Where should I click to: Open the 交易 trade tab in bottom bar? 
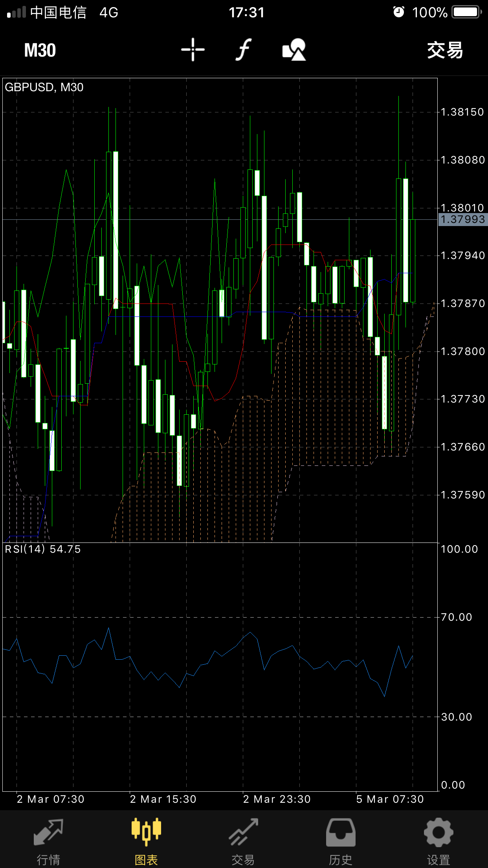[x=243, y=842]
